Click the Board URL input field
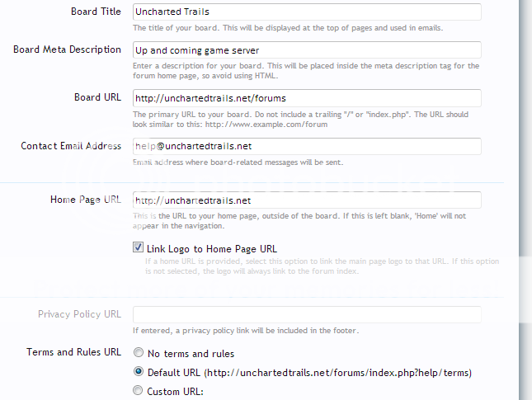Screen dimensions: 532x400 tap(307, 98)
